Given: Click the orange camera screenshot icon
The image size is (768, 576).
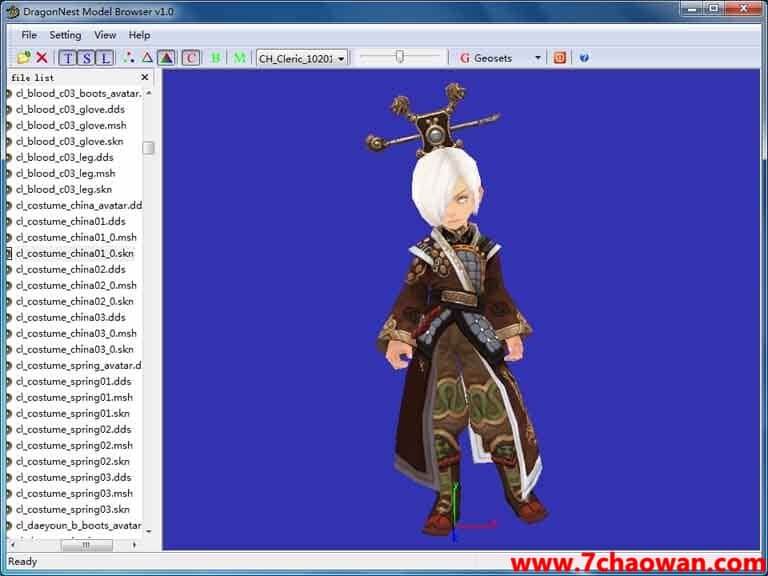Looking at the screenshot, I should pos(560,58).
